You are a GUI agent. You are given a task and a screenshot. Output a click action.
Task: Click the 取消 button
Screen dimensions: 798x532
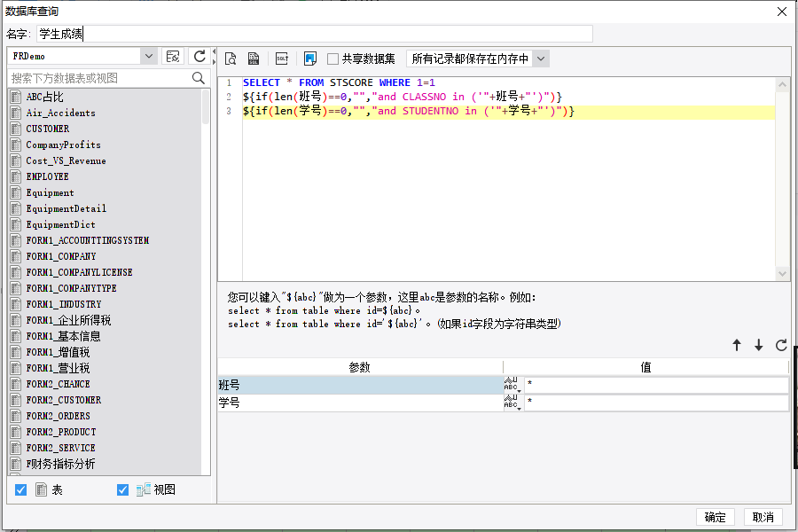(x=763, y=517)
